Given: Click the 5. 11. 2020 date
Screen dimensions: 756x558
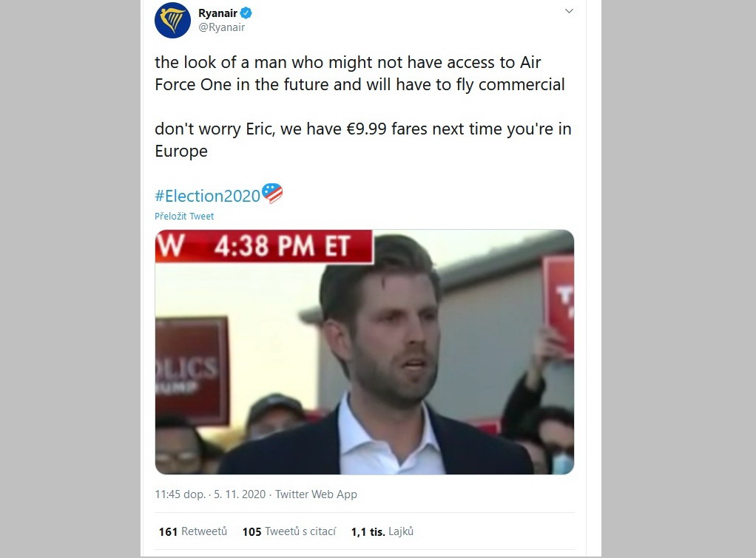Looking at the screenshot, I should click(x=240, y=494).
